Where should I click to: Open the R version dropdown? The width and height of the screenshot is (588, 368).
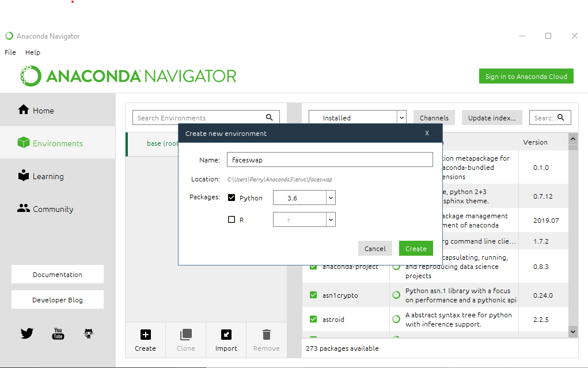[304, 219]
